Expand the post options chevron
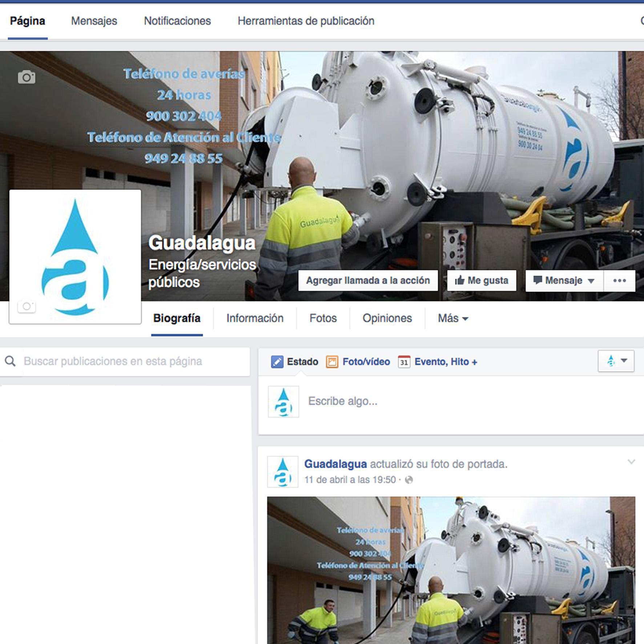 [631, 462]
